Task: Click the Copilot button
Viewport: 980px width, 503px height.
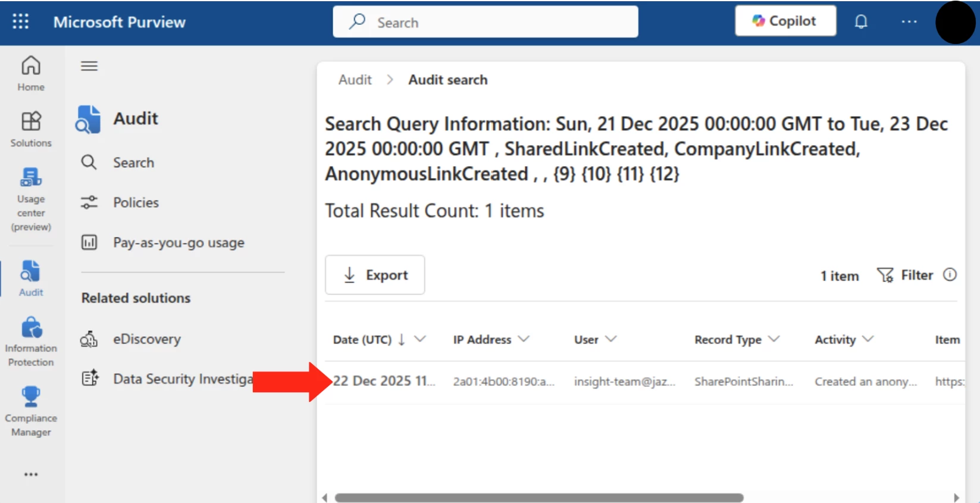Action: pos(785,21)
